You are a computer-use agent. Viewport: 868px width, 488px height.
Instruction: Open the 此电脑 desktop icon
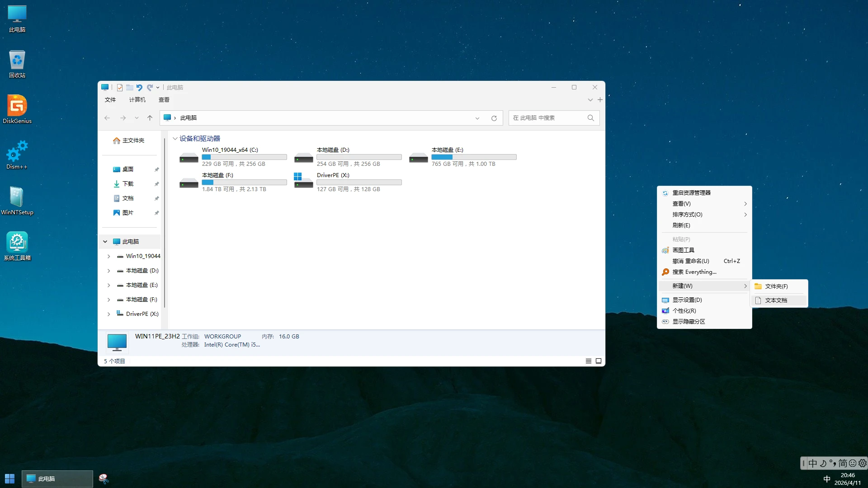click(17, 19)
